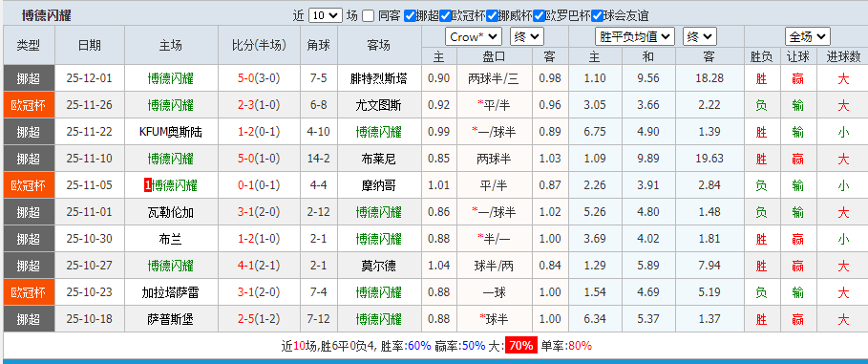Click the 挪超 tag on the 25-10-18 row
This screenshot has height=364, width=868.
29,319
